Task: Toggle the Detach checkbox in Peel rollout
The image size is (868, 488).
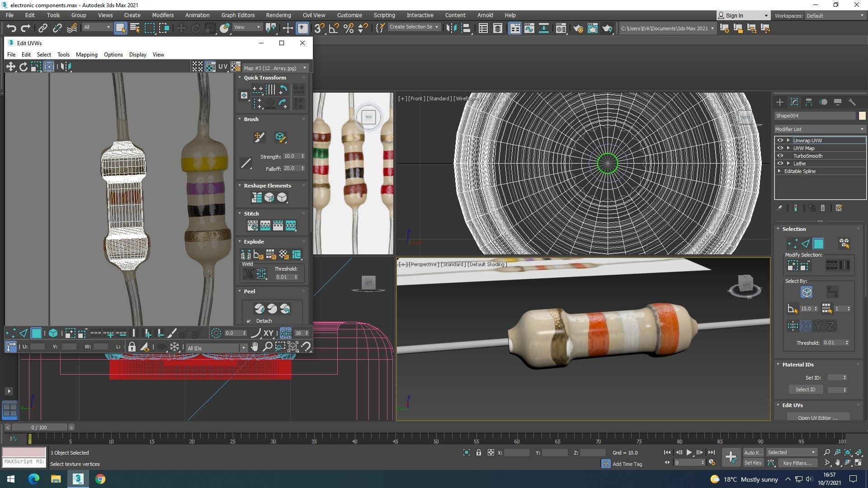Action: pyautogui.click(x=249, y=321)
